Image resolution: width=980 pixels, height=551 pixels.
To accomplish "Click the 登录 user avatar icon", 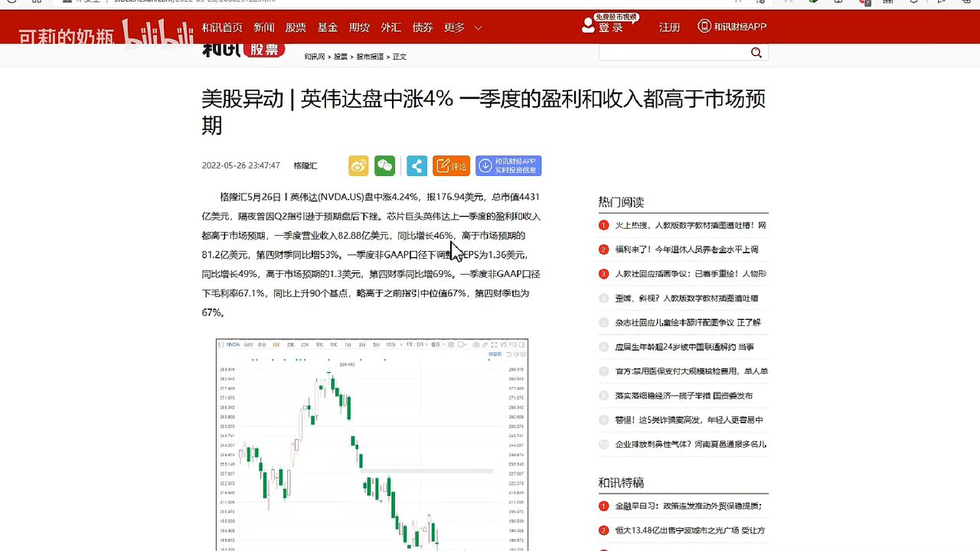I will (x=588, y=26).
